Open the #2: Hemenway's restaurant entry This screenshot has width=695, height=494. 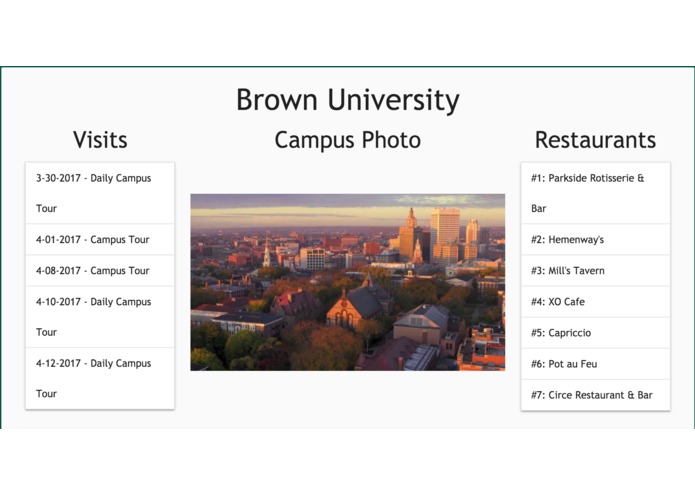595,240
